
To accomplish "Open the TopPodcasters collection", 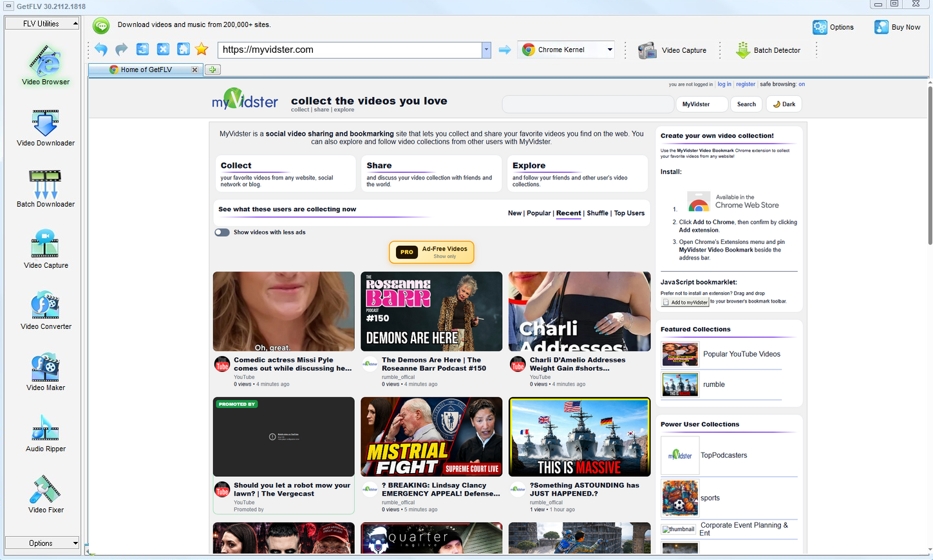I will [724, 455].
